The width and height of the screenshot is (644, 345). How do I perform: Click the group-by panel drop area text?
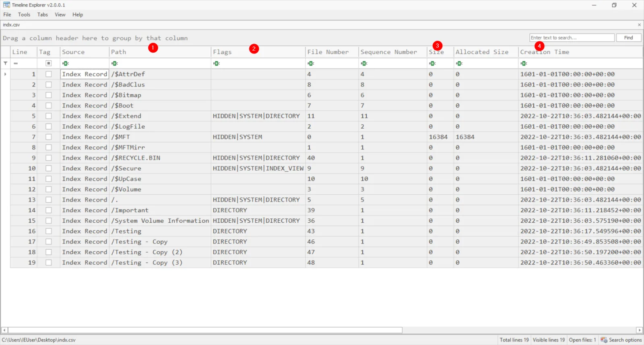point(95,38)
